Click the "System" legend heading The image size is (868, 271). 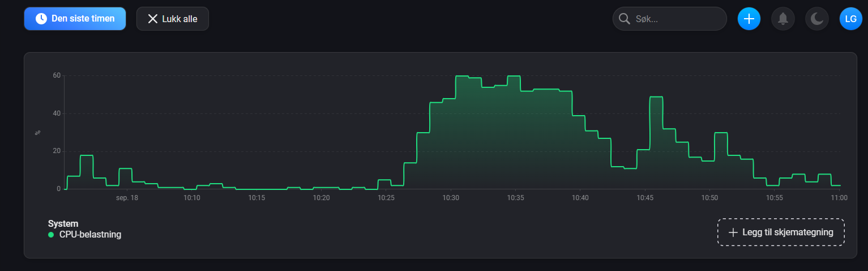(63, 223)
